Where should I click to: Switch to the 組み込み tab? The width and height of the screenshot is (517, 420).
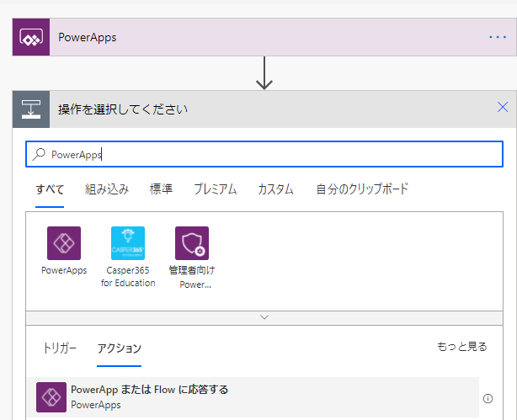click(x=106, y=189)
